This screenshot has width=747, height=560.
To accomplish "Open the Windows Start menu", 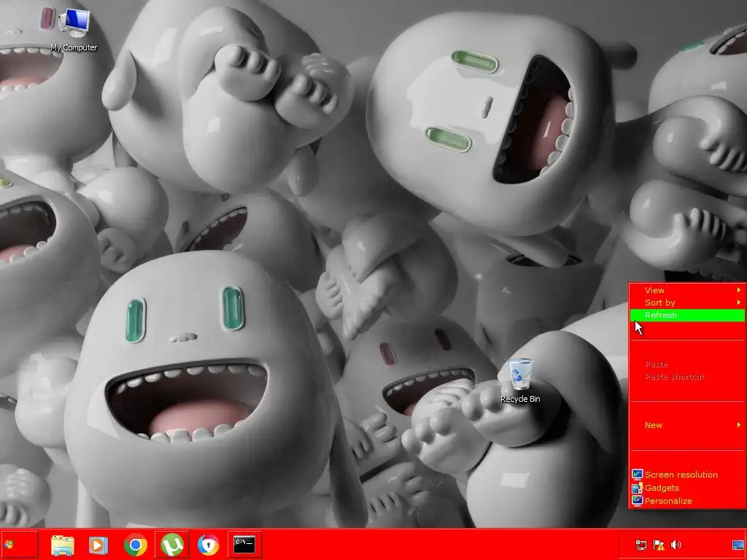I will point(19,544).
